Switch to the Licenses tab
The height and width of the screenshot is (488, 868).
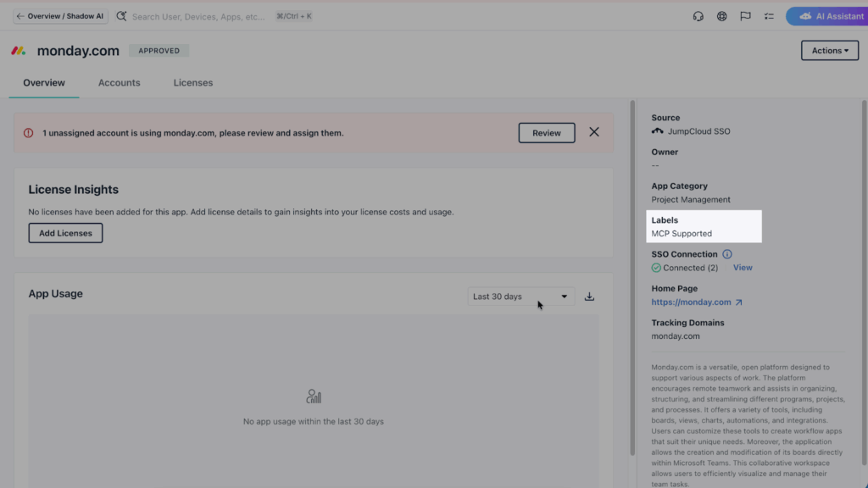193,83
